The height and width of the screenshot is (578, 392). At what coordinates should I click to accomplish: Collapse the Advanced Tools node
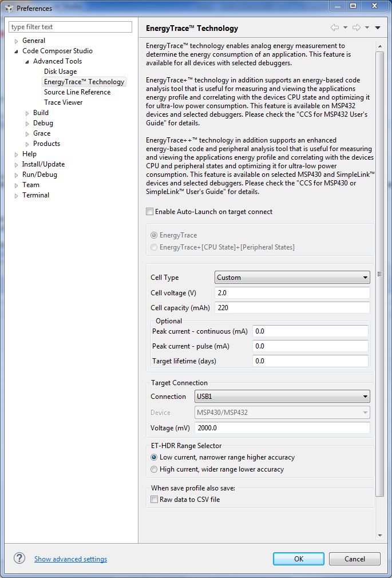tap(27, 62)
